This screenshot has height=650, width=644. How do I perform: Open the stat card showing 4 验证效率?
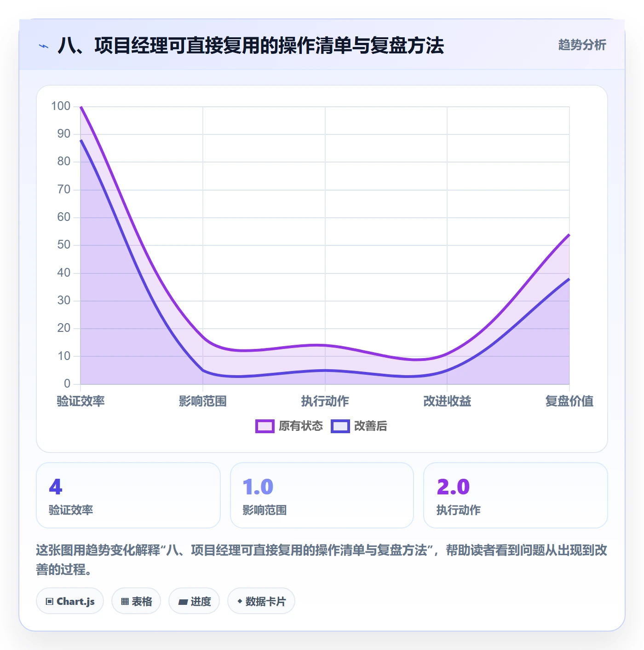[128, 495]
